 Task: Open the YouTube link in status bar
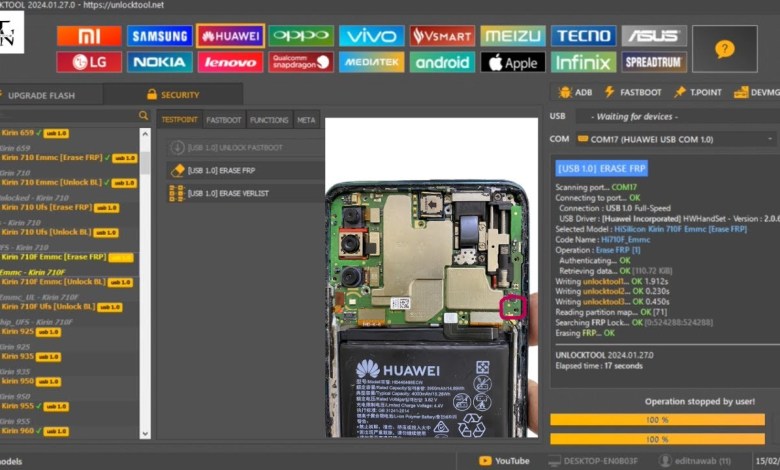pyautogui.click(x=505, y=460)
